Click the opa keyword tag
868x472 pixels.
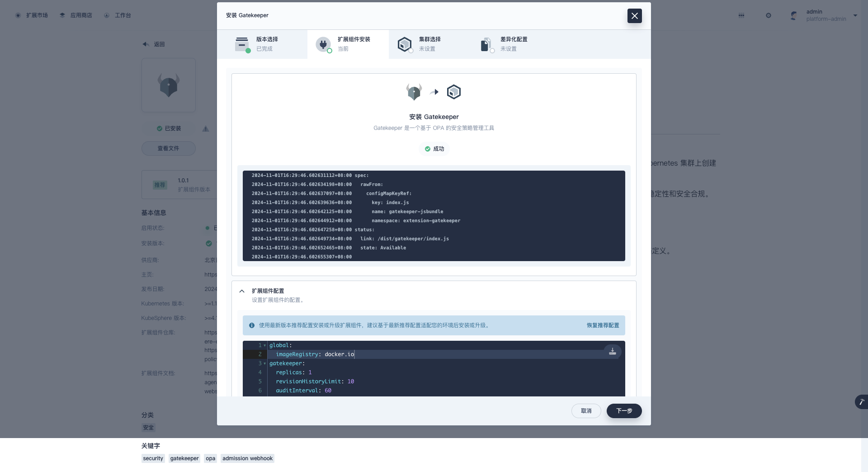tap(210, 458)
